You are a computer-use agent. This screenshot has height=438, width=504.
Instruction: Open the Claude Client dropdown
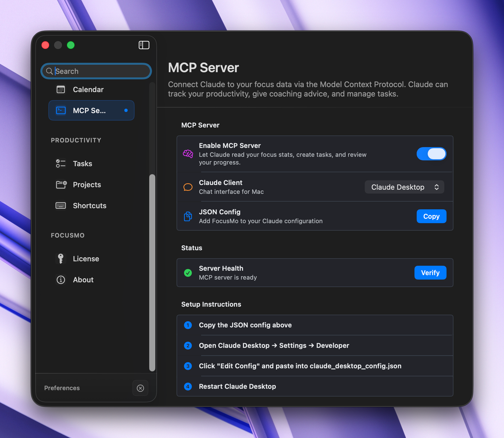coord(404,187)
